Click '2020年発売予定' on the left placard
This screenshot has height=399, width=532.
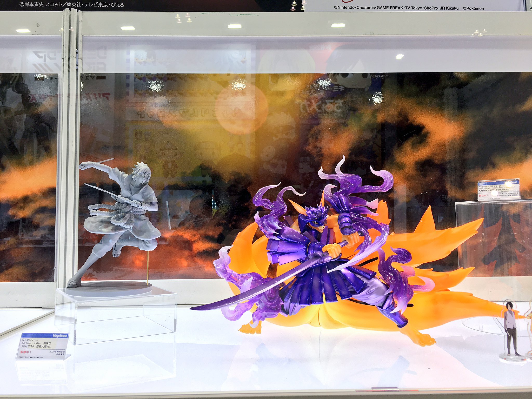coord(57,352)
